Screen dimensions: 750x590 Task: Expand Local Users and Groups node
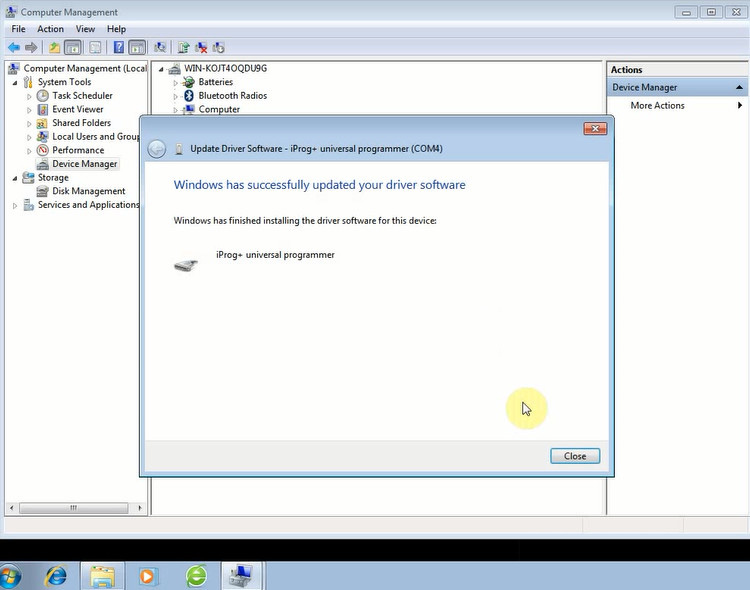click(x=29, y=137)
